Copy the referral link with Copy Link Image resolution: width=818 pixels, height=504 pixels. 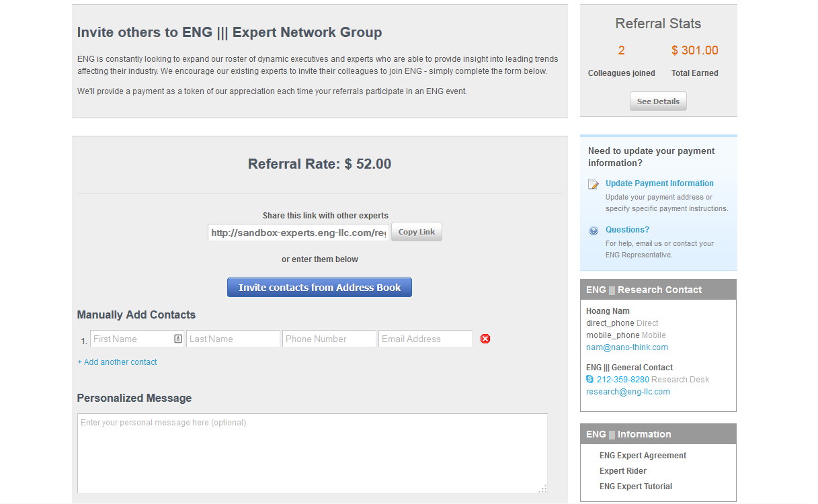click(x=417, y=232)
